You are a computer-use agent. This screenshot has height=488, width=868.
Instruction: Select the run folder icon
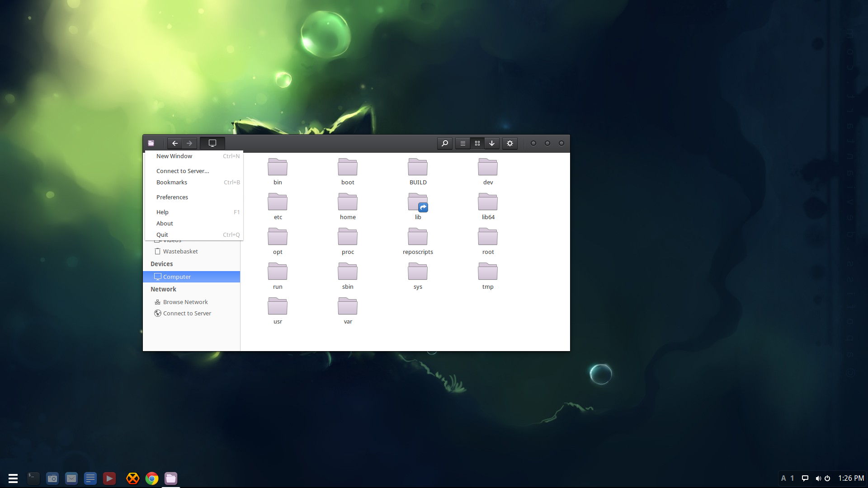278,271
